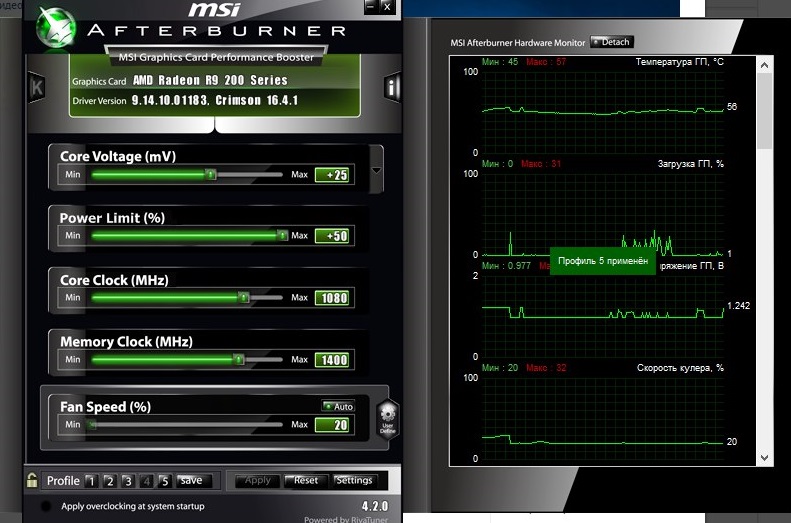
Task: Select Profile 4
Action: (x=146, y=481)
